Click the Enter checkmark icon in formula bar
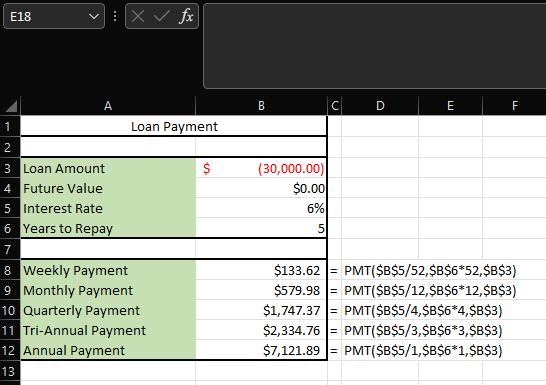Viewport: 546px width, 385px height. click(162, 16)
